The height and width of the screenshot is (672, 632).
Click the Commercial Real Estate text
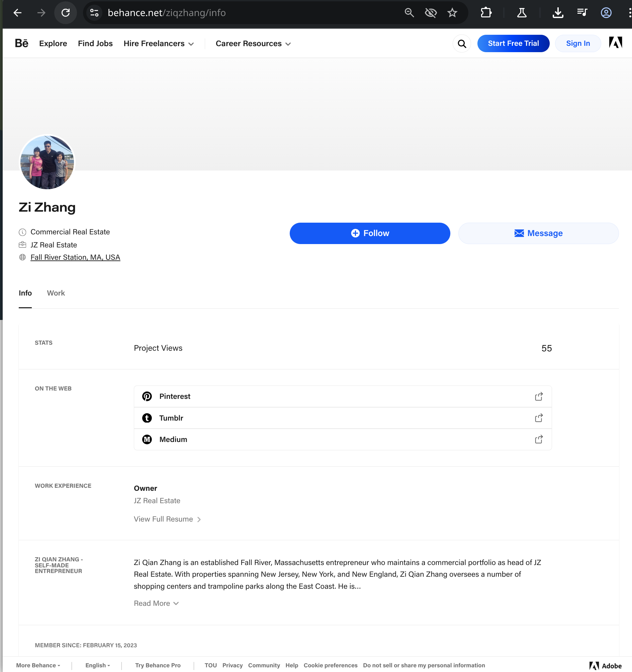click(70, 232)
